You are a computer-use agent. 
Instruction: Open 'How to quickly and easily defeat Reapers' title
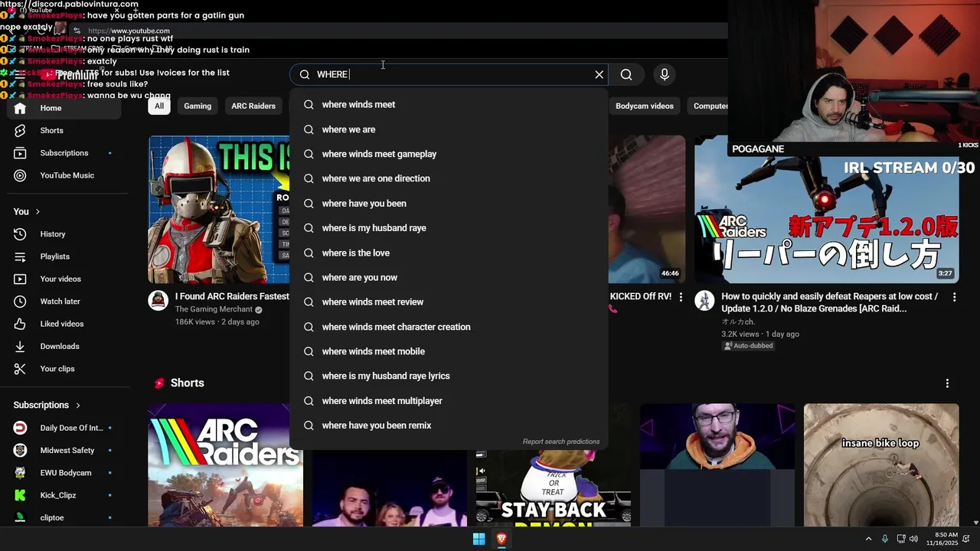click(829, 302)
